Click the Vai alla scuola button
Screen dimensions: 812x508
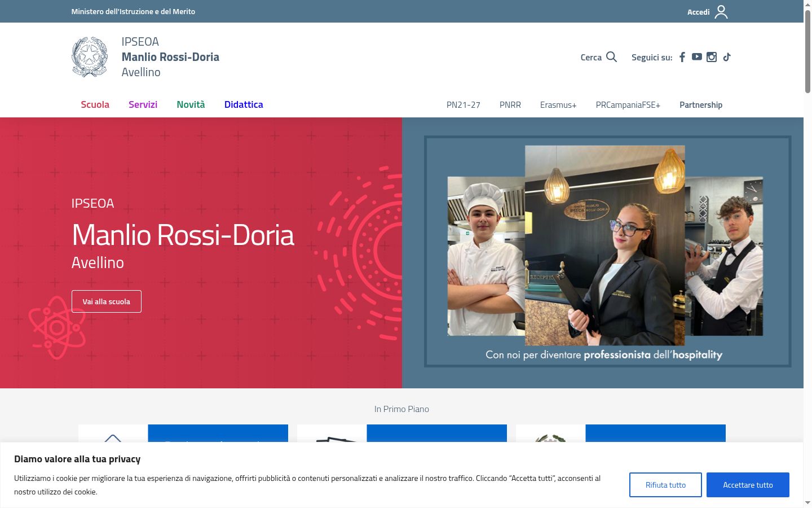click(107, 301)
